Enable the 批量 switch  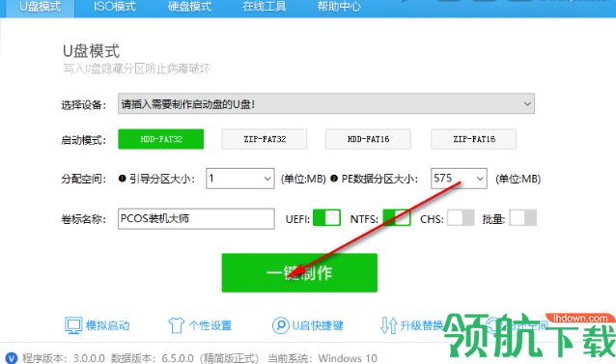pos(523,217)
